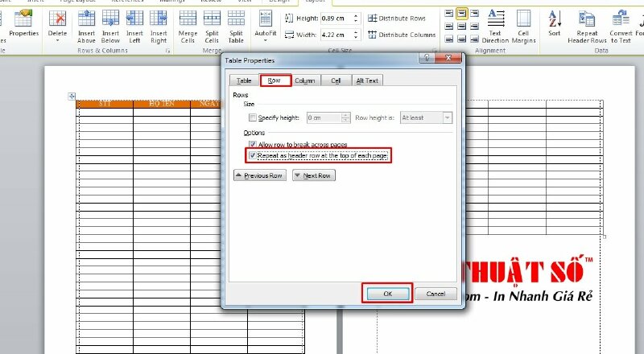Close the Table Properties dialog

click(448, 58)
